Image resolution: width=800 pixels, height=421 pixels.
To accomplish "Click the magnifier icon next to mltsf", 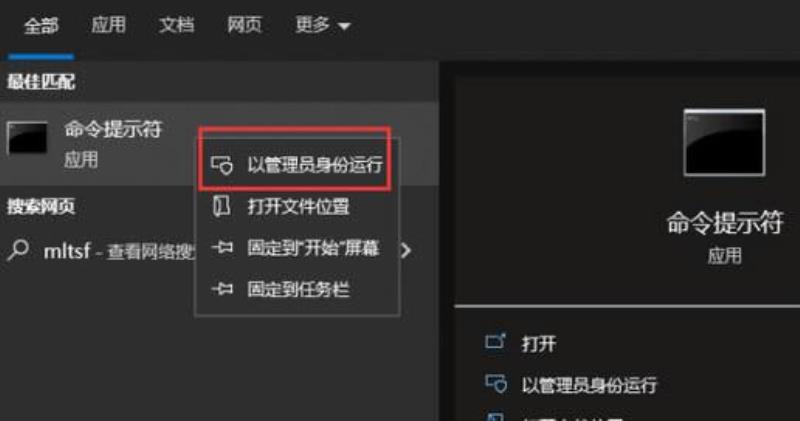I will point(18,250).
